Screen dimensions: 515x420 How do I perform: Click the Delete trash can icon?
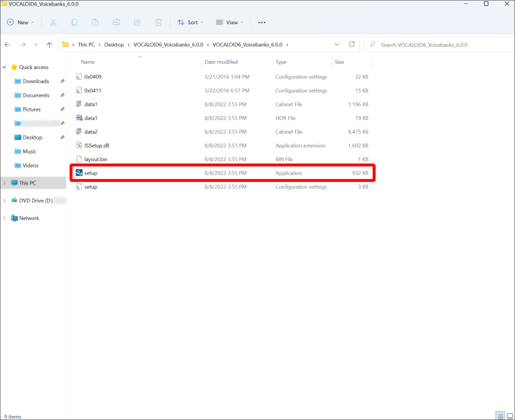(158, 22)
